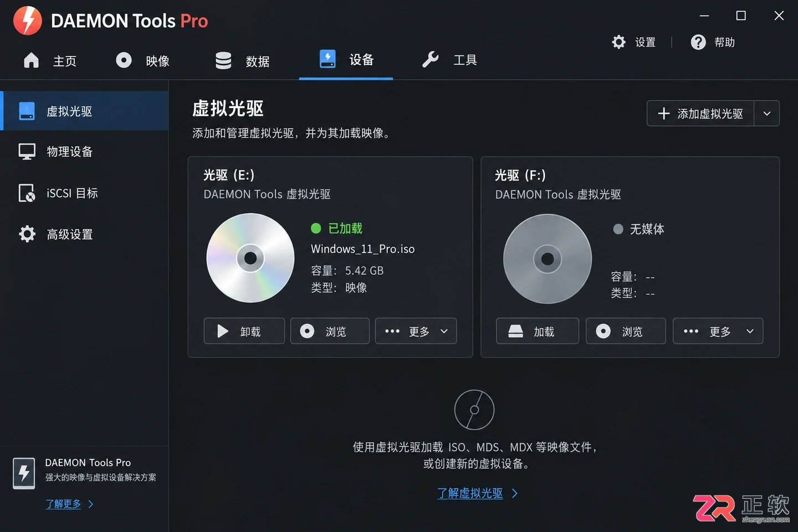Close the DAEMON Tools Pro window
Viewport: 798px width, 532px height.
pos(779,16)
